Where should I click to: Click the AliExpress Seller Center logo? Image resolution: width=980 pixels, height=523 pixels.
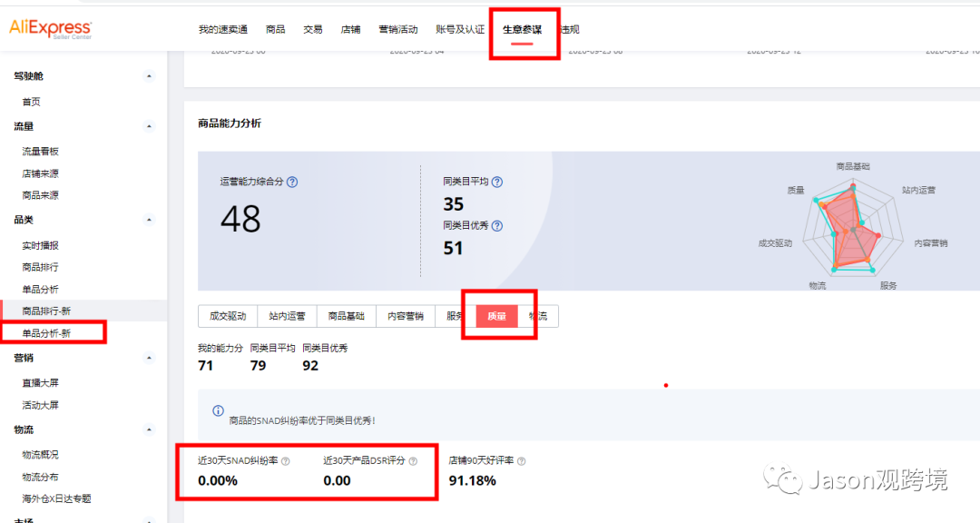51,29
